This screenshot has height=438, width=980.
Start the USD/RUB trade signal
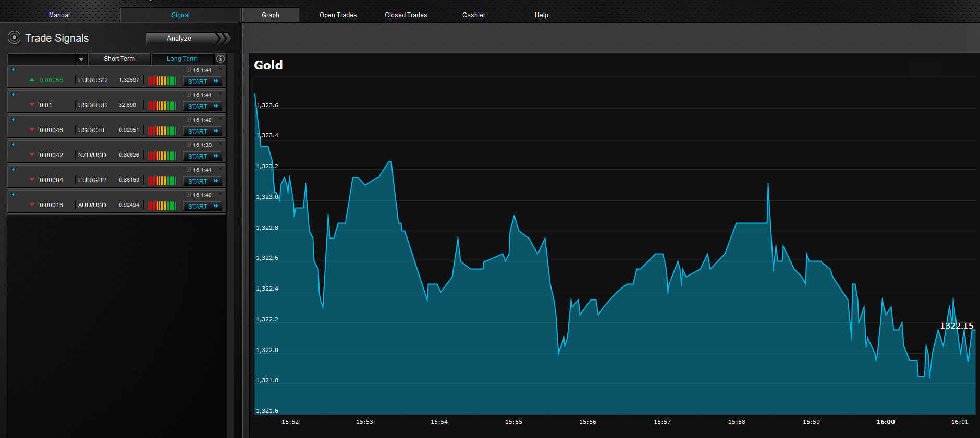coord(202,106)
